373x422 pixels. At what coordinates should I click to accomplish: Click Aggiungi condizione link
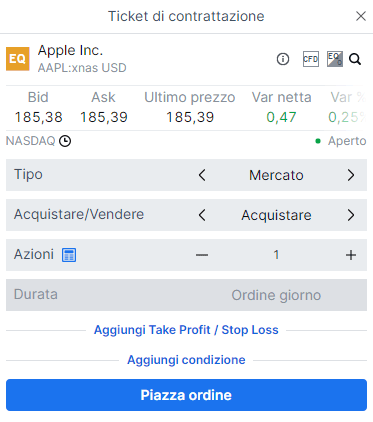point(186,360)
